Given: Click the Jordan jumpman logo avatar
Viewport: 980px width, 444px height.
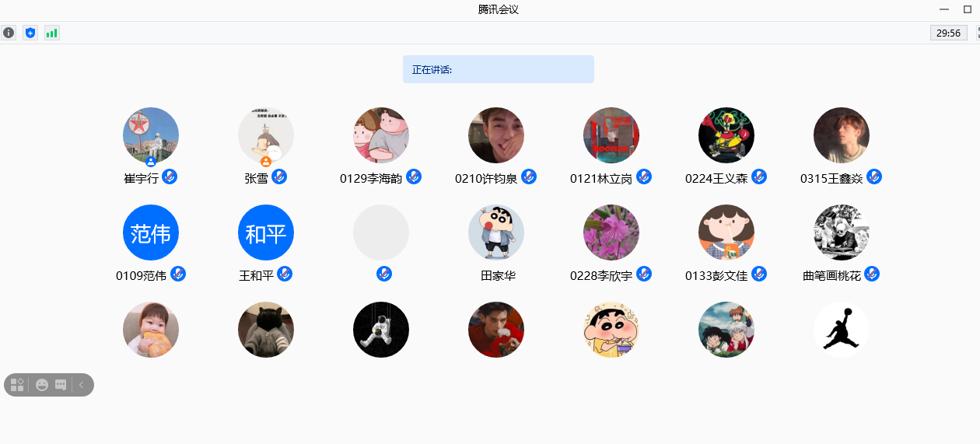Looking at the screenshot, I should pos(842,330).
